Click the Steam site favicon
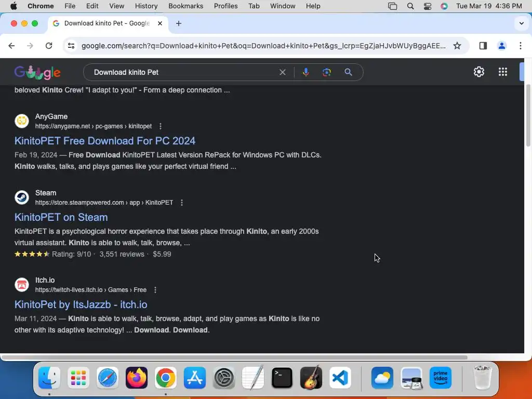Viewport: 532px width, 399px height. click(x=22, y=197)
